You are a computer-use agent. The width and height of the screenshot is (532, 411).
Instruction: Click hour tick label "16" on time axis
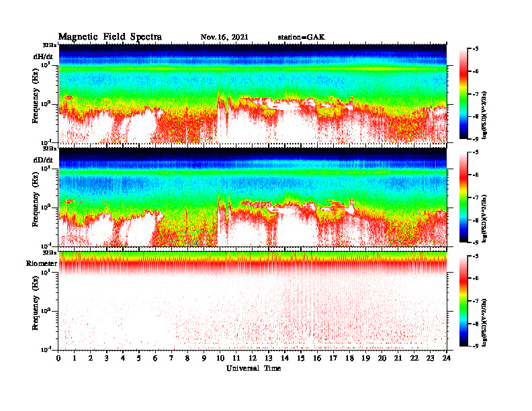317,359
